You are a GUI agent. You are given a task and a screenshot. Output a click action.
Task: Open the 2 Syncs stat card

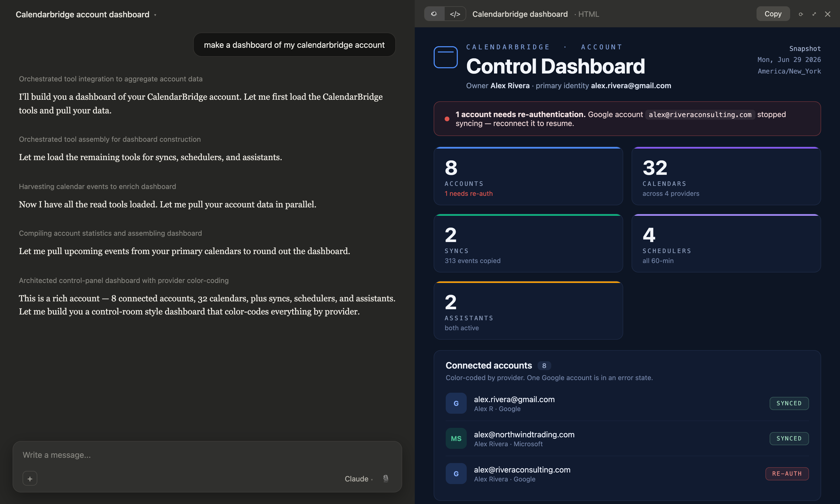click(528, 243)
